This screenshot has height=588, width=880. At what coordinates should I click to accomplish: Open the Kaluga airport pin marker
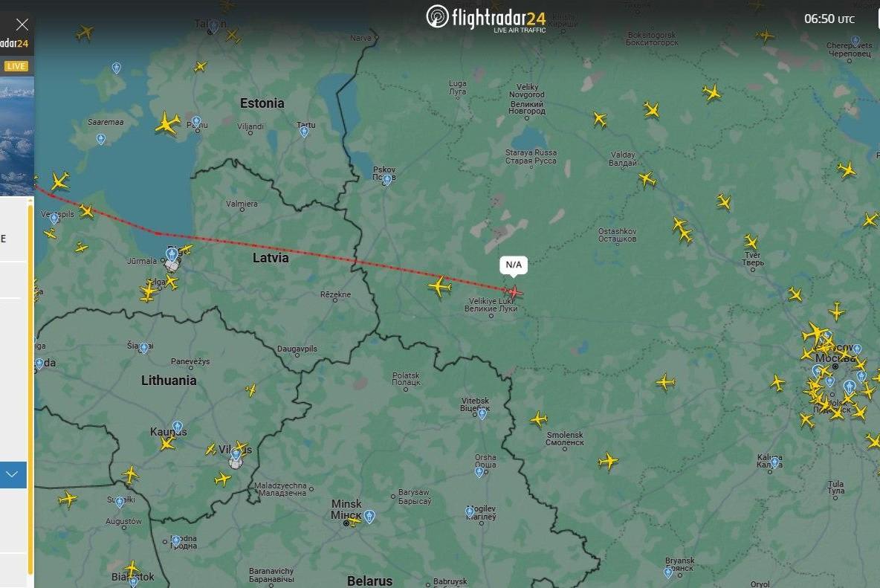[x=775, y=462]
